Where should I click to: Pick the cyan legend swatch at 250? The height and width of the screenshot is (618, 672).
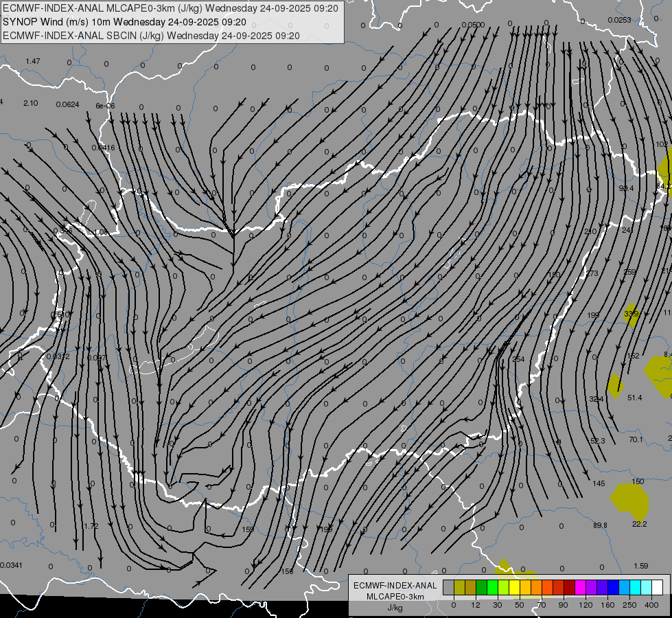[635, 588]
